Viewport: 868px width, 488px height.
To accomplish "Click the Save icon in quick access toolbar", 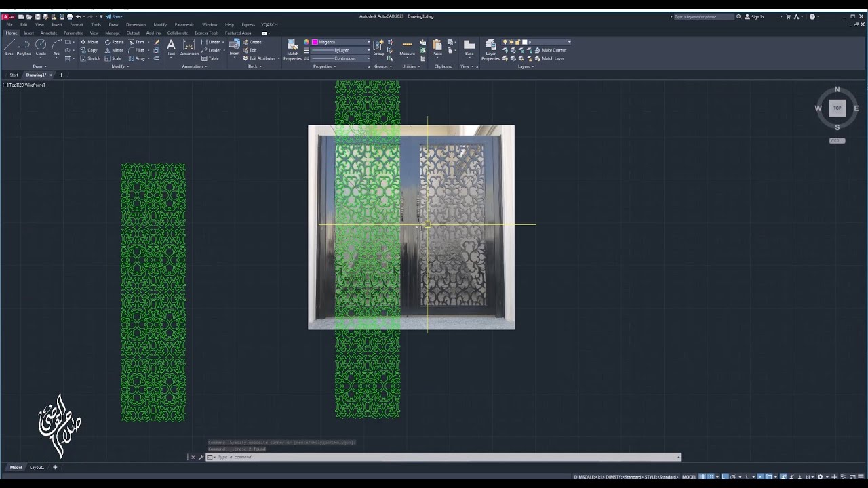I will tap(37, 16).
